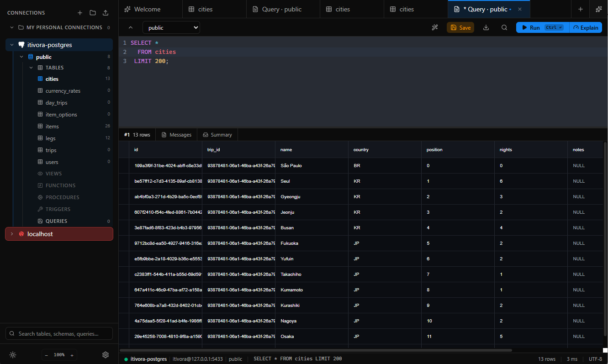Open the download results icon
The height and width of the screenshot is (364, 608).
click(486, 27)
